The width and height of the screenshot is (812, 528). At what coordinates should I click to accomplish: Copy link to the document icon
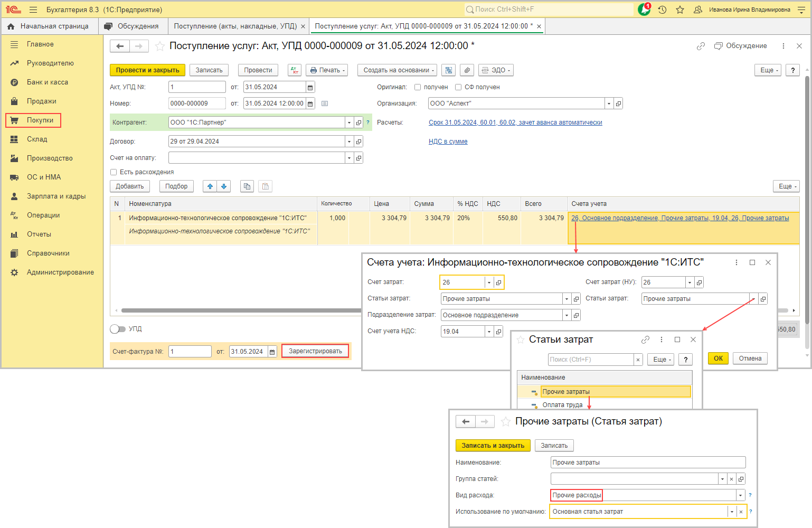coord(701,46)
